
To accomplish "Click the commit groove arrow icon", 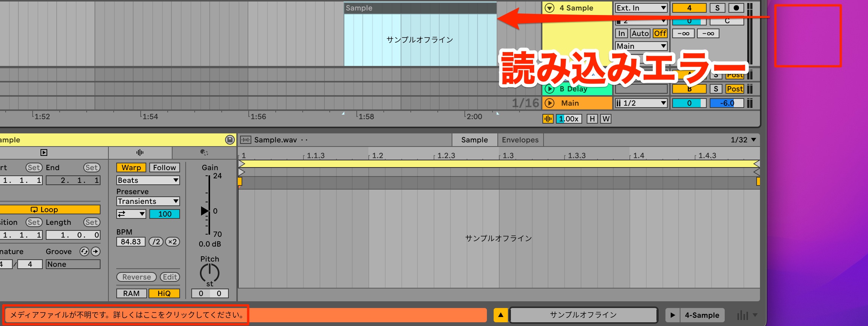I will 96,251.
